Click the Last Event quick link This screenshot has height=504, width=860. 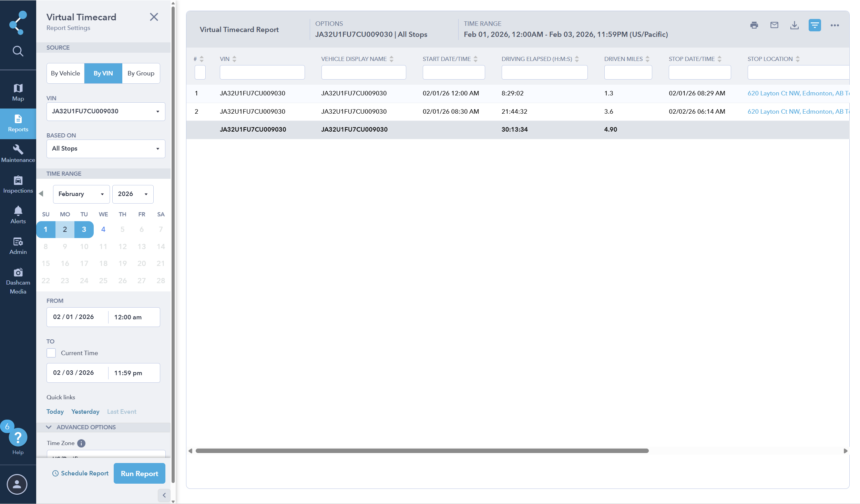122,412
